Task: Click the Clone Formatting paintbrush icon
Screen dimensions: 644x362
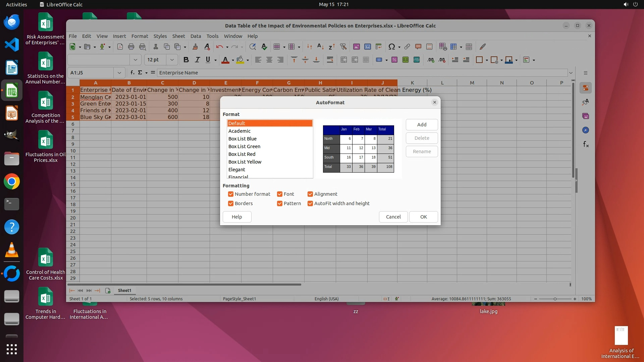Action: click(x=195, y=47)
